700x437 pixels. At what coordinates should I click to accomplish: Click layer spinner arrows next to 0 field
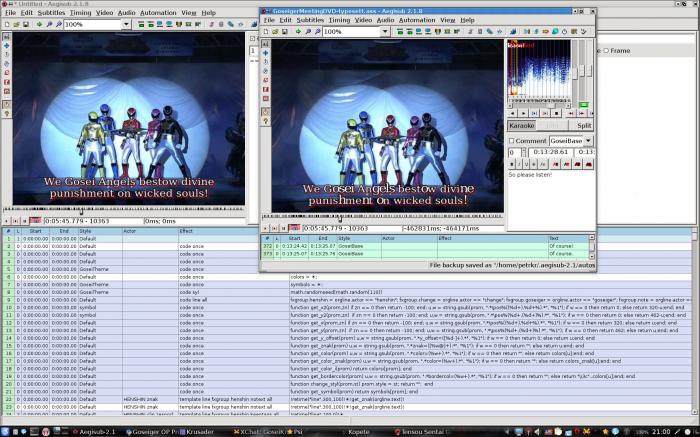point(524,152)
